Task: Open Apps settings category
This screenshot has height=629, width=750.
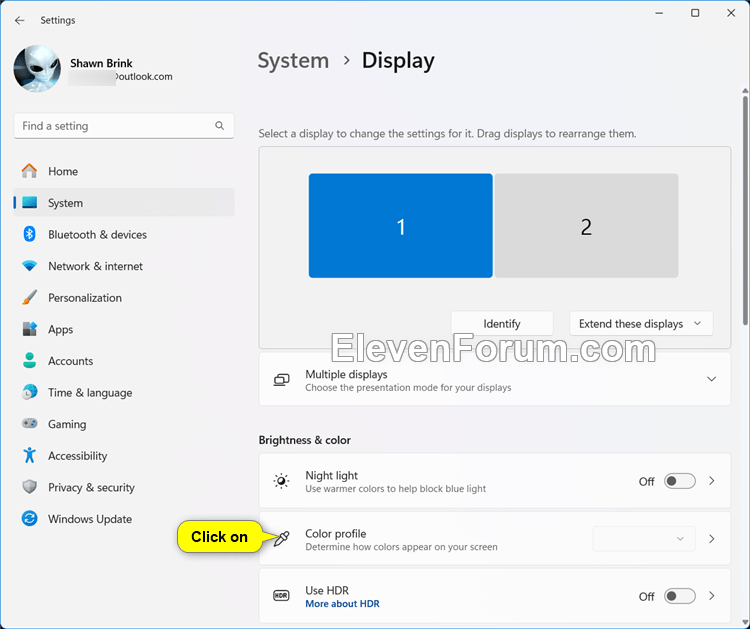Action: pos(124,329)
